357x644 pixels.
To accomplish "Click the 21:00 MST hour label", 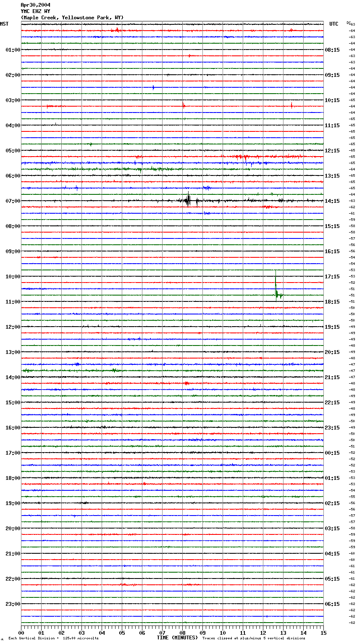I will click(13, 553).
